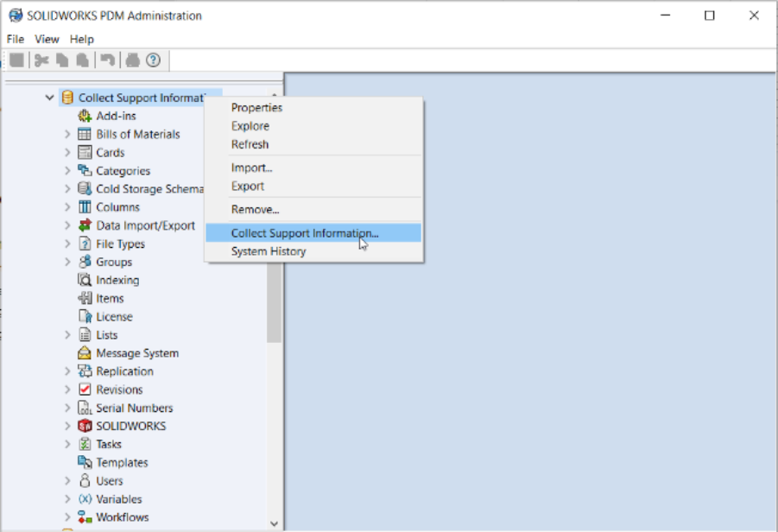
Task: Choose Properties in the context menu
Action: (256, 108)
